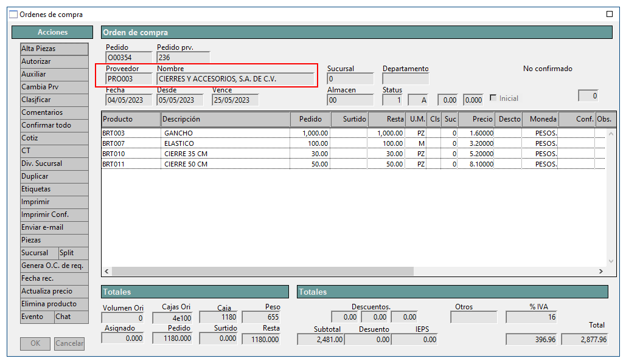Click the Ordenes de compra window icon
Viewport: 626px width, 364px height.
tap(13, 15)
